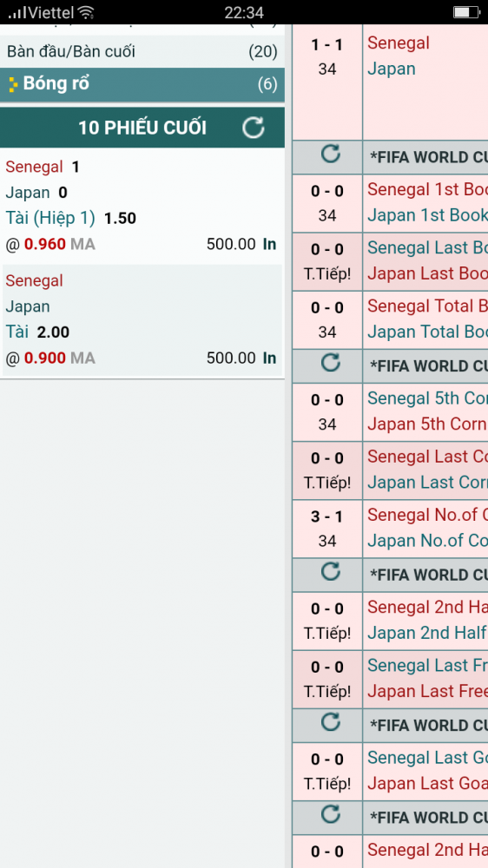The image size is (488, 868).
Task: Refresh section above Senegal 1st Booking row
Action: tap(331, 154)
